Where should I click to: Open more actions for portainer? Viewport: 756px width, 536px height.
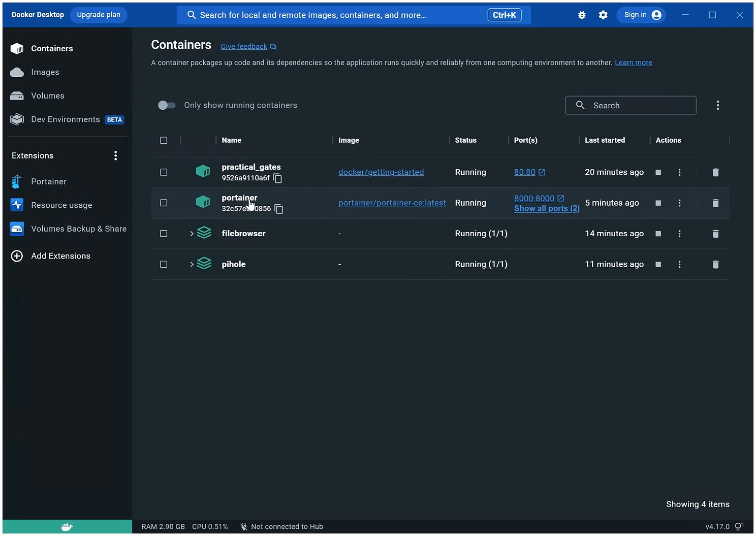point(679,203)
